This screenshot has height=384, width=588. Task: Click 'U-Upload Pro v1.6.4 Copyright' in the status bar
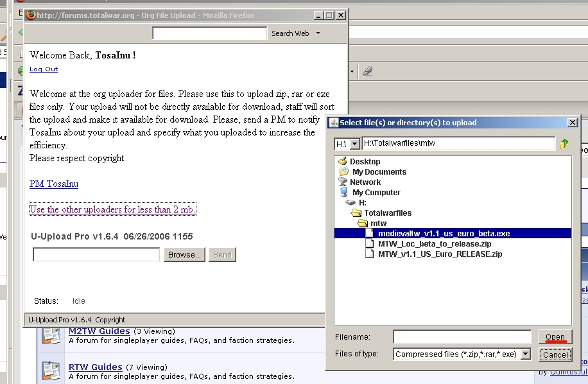[x=77, y=320]
